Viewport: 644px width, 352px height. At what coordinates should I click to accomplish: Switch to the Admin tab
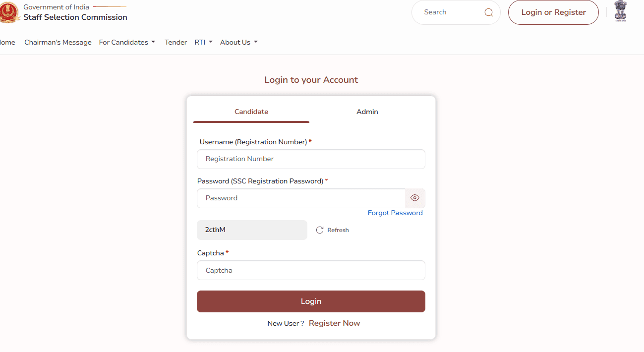367,112
